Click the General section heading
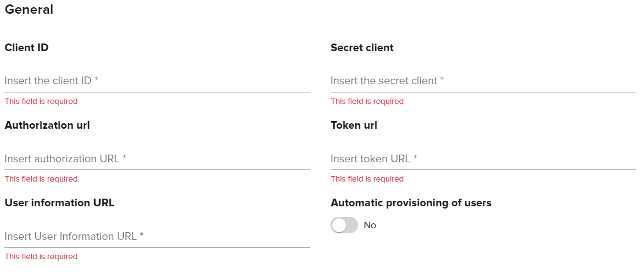 [29, 9]
